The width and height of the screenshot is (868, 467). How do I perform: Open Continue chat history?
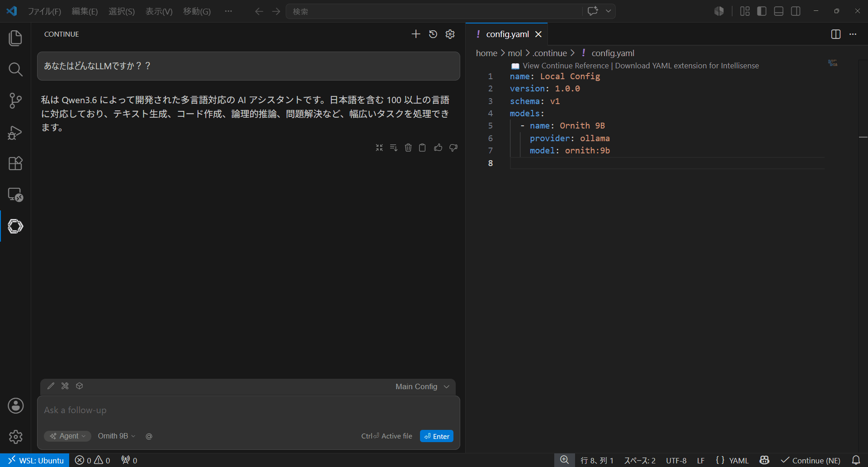433,34
